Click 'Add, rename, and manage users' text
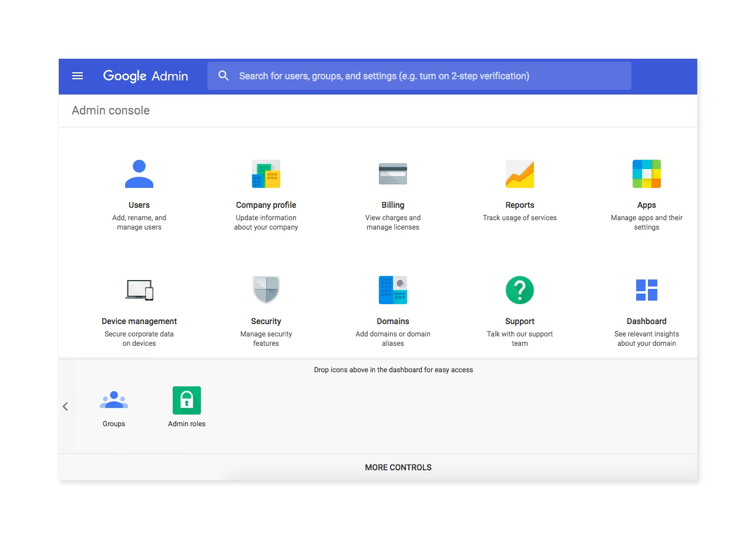 pyautogui.click(x=139, y=223)
